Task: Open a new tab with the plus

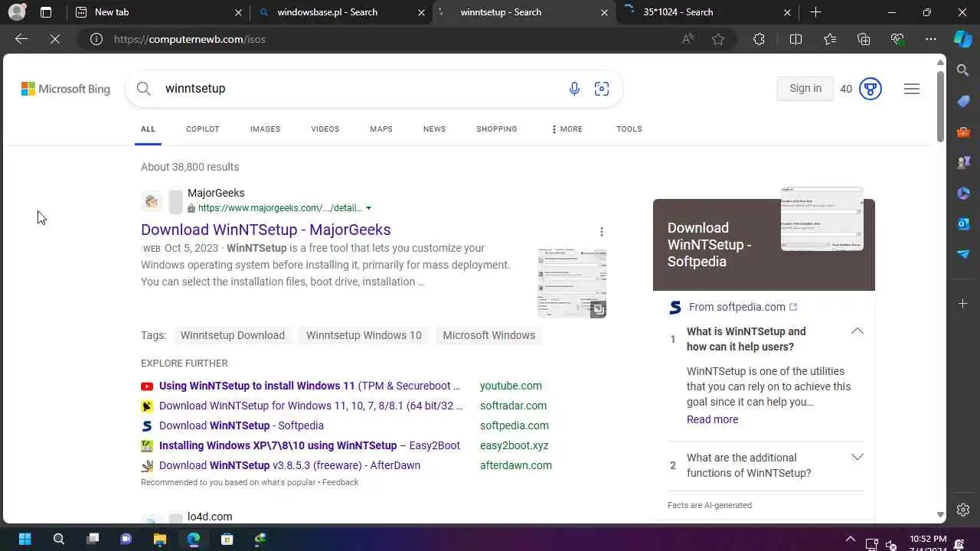Action: pos(815,12)
